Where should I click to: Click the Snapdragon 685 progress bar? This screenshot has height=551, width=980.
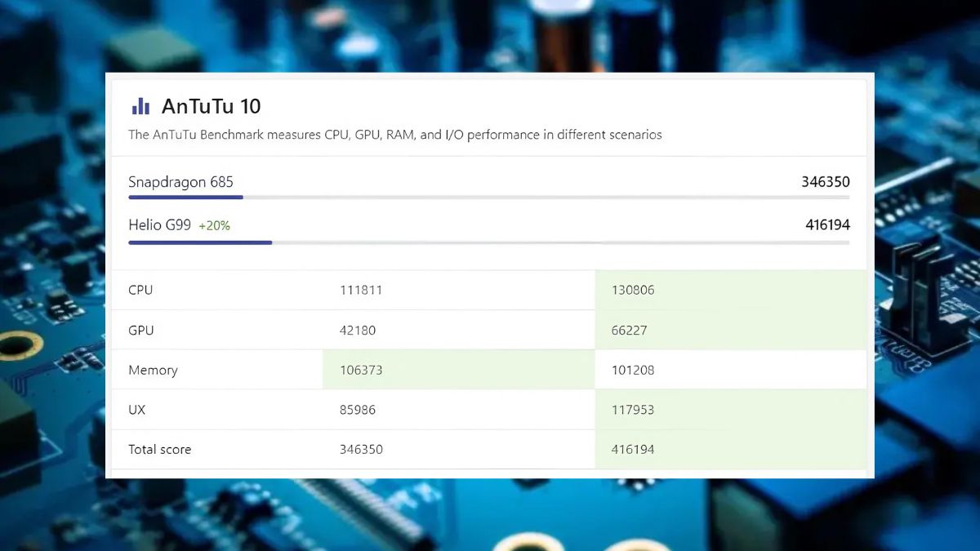click(488, 197)
